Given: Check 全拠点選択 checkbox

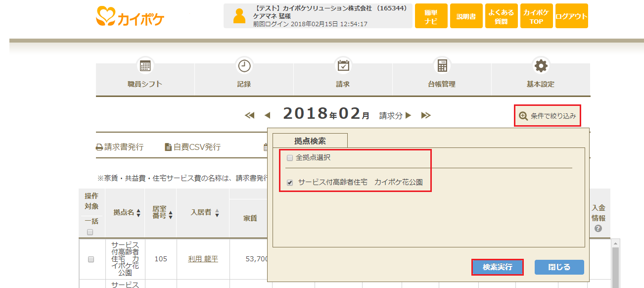Looking at the screenshot, I should (x=290, y=158).
